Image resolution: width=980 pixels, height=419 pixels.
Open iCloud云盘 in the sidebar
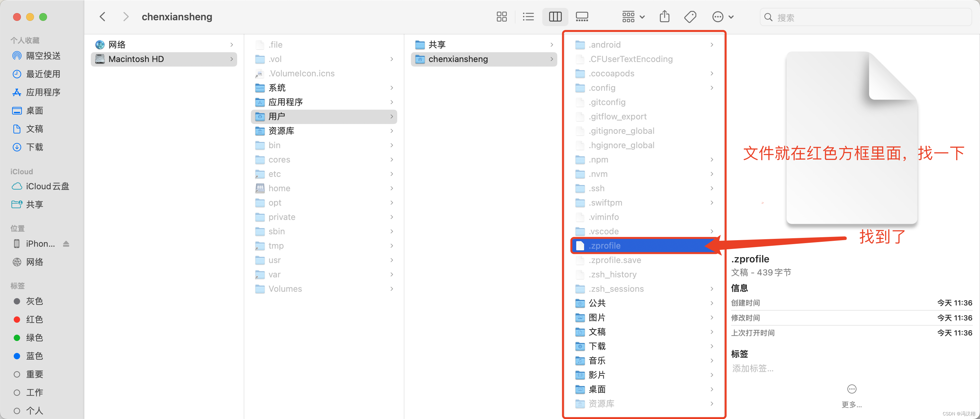pyautogui.click(x=41, y=186)
